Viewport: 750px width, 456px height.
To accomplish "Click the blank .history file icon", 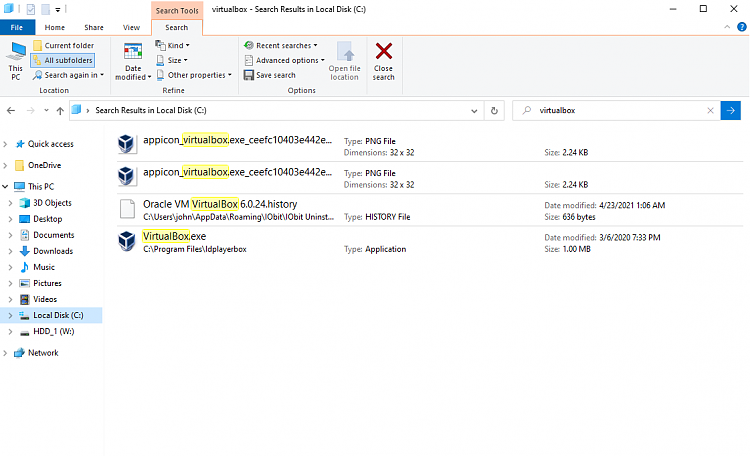I will [127, 209].
